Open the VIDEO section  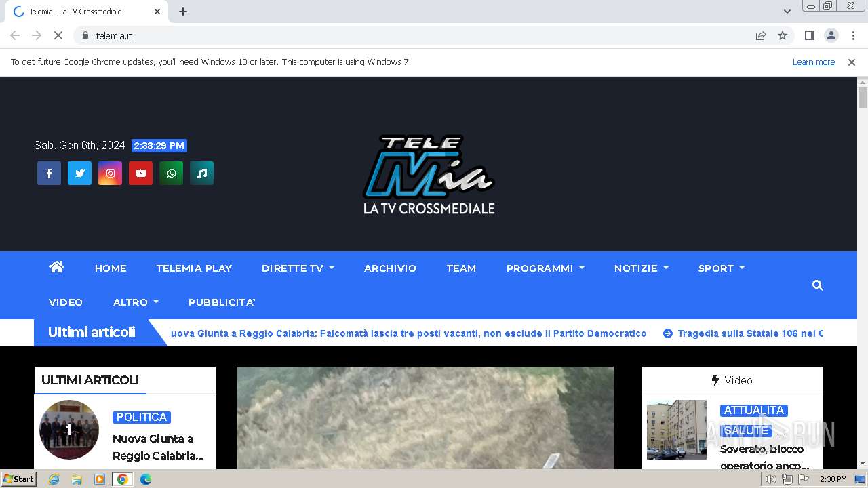(x=66, y=302)
